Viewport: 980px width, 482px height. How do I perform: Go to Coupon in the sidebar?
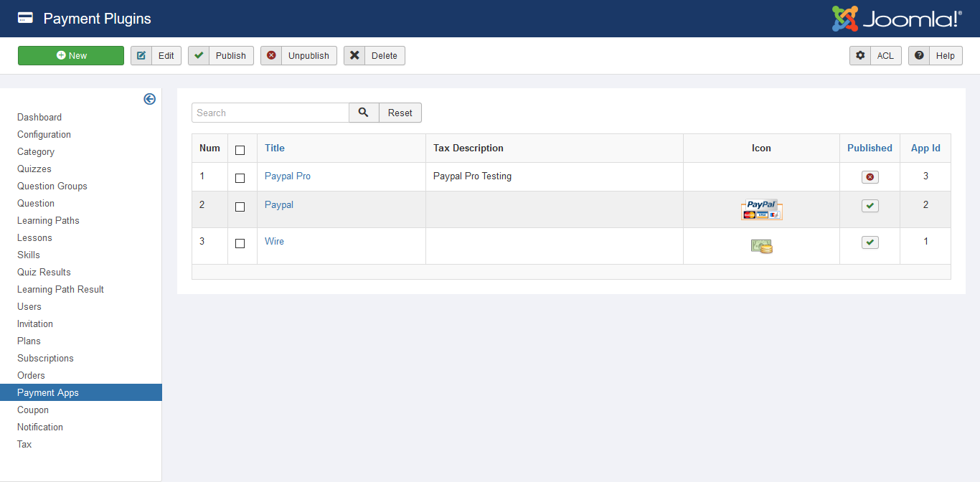(x=33, y=410)
